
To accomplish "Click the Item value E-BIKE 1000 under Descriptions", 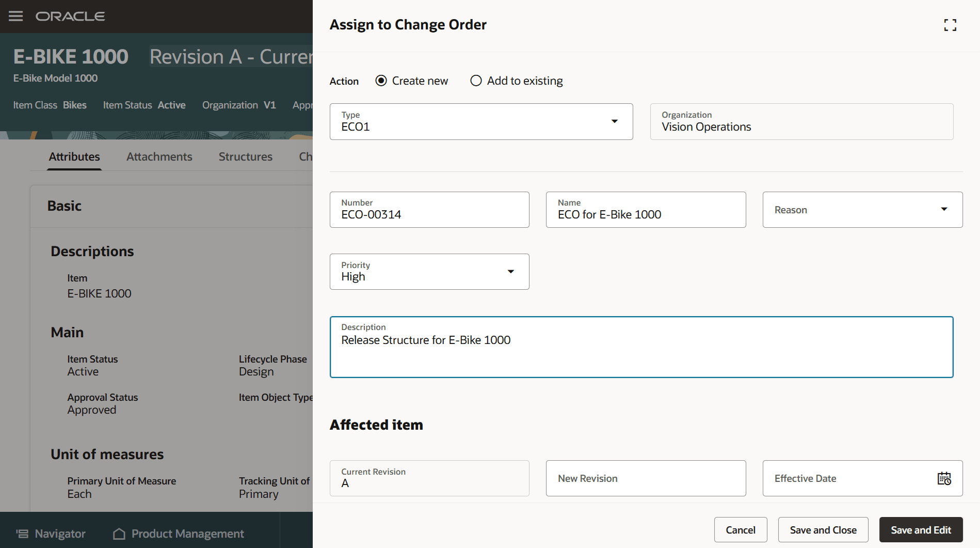I will (x=100, y=294).
